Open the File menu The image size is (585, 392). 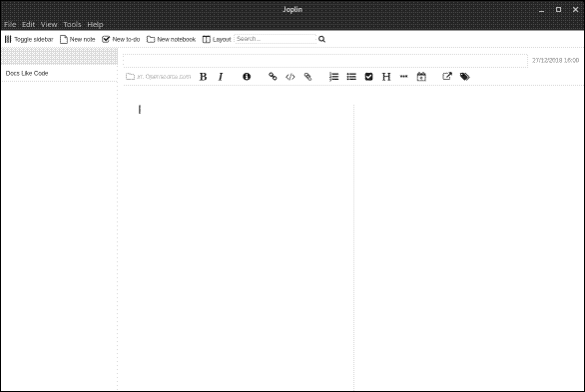tap(10, 24)
